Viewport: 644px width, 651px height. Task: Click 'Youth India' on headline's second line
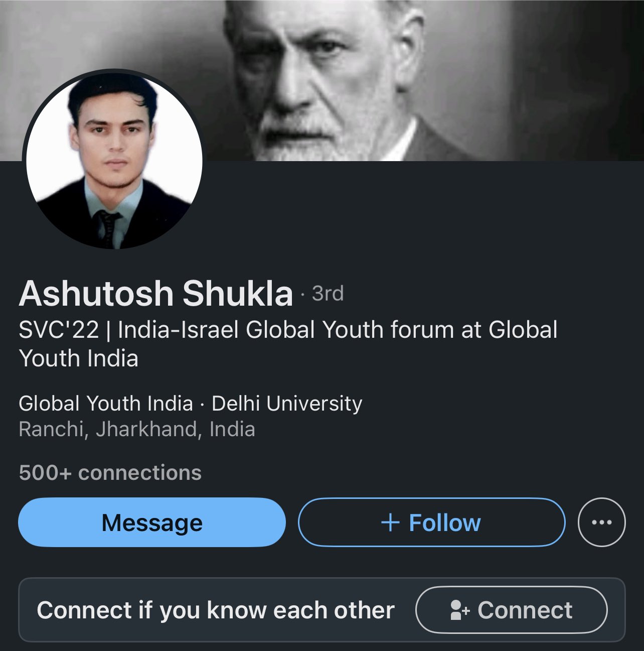click(78, 358)
